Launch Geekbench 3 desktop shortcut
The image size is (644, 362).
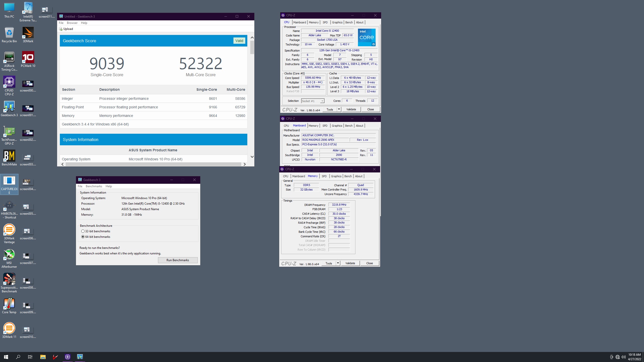pyautogui.click(x=9, y=109)
